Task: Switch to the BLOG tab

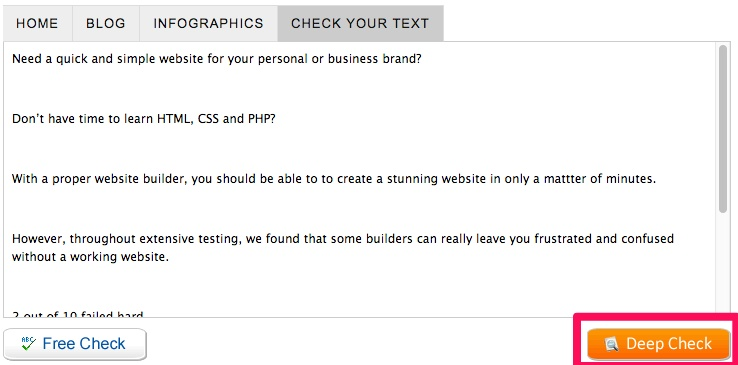Action: coord(105,24)
